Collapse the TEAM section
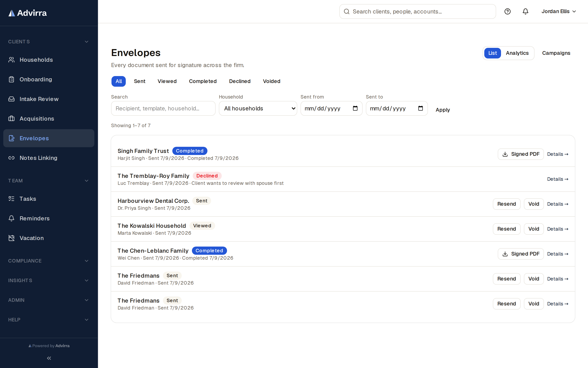Image resolution: width=588 pixels, height=368 pixels. [x=49, y=181]
